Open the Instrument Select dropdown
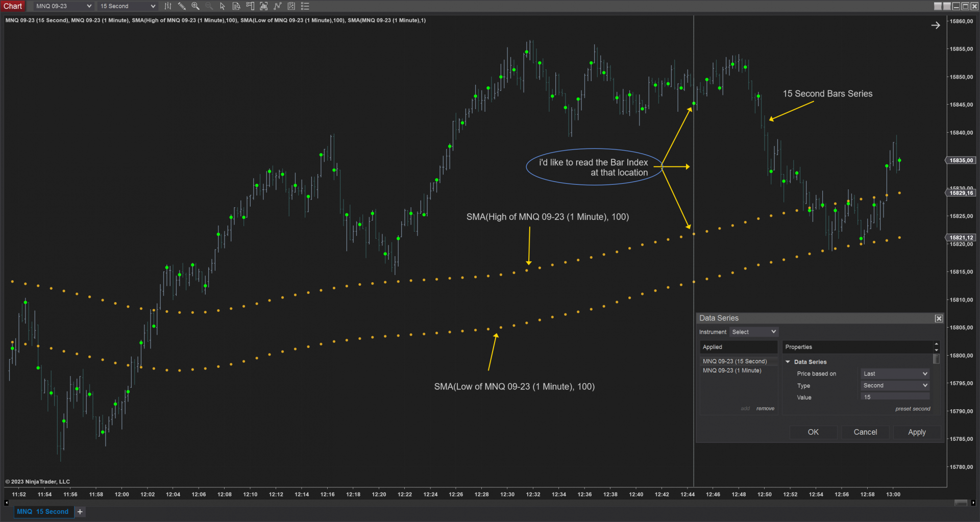This screenshot has height=522, width=980. [x=754, y=332]
